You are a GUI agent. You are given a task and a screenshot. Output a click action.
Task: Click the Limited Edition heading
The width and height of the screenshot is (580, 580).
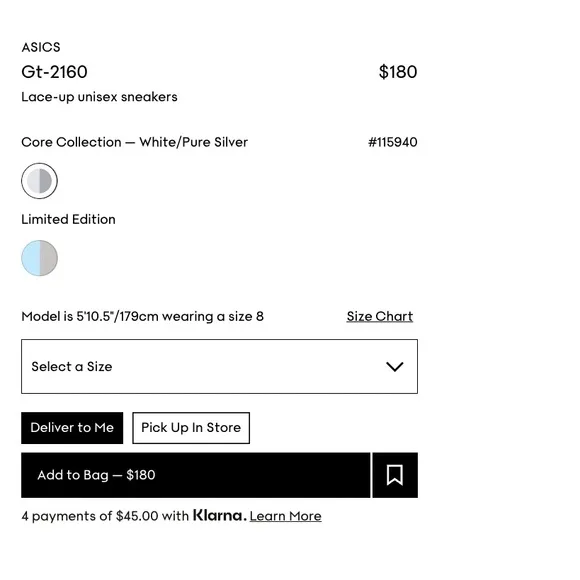[x=68, y=219]
